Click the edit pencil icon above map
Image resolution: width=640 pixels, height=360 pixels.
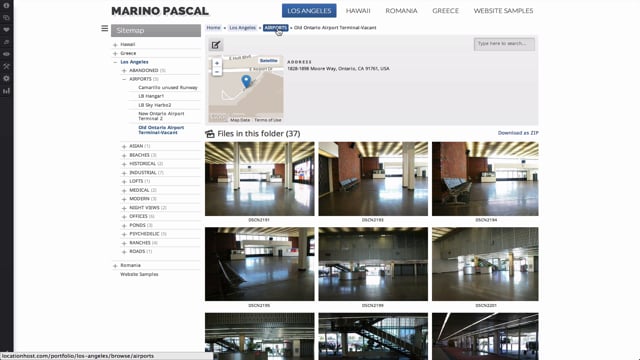click(x=216, y=45)
